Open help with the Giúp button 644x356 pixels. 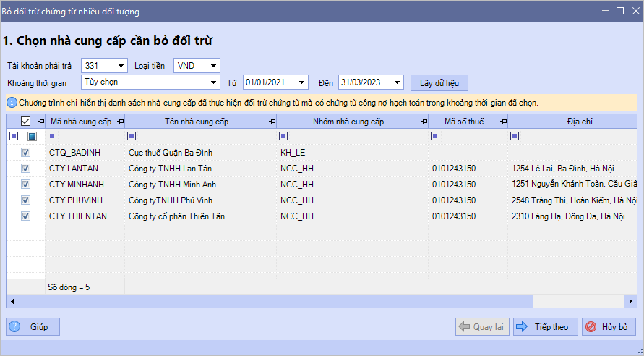[33, 327]
